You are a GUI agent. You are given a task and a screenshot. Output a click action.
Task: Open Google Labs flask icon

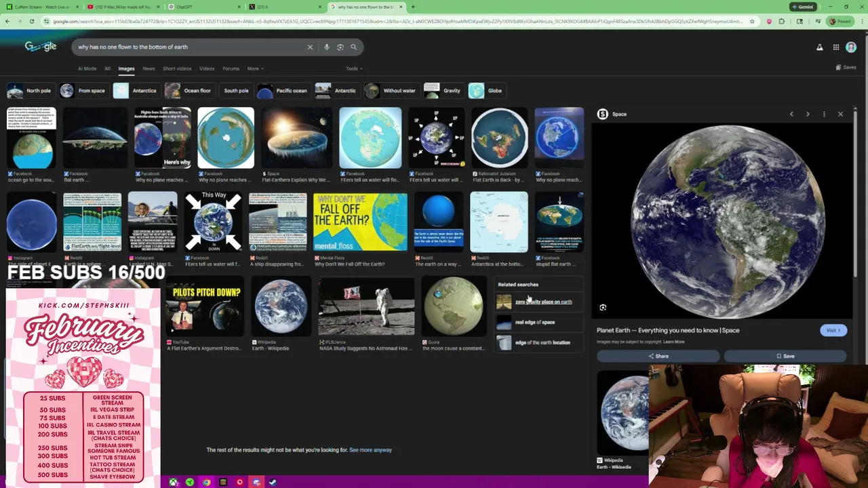[820, 47]
